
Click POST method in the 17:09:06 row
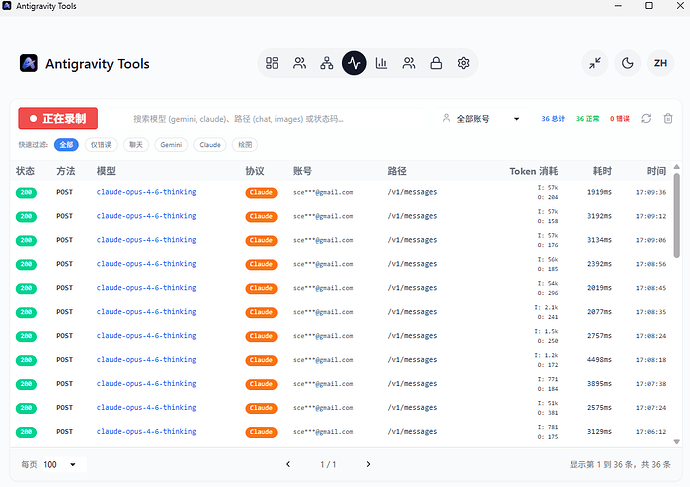[64, 240]
